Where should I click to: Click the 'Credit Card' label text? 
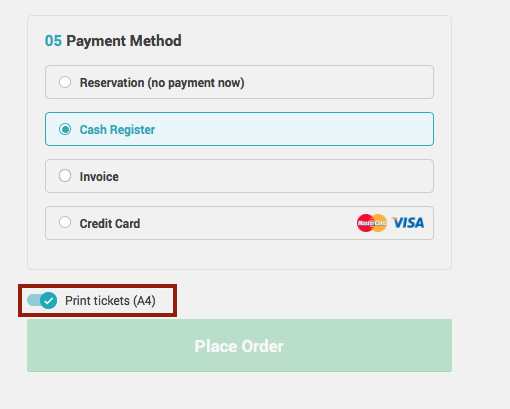110,224
